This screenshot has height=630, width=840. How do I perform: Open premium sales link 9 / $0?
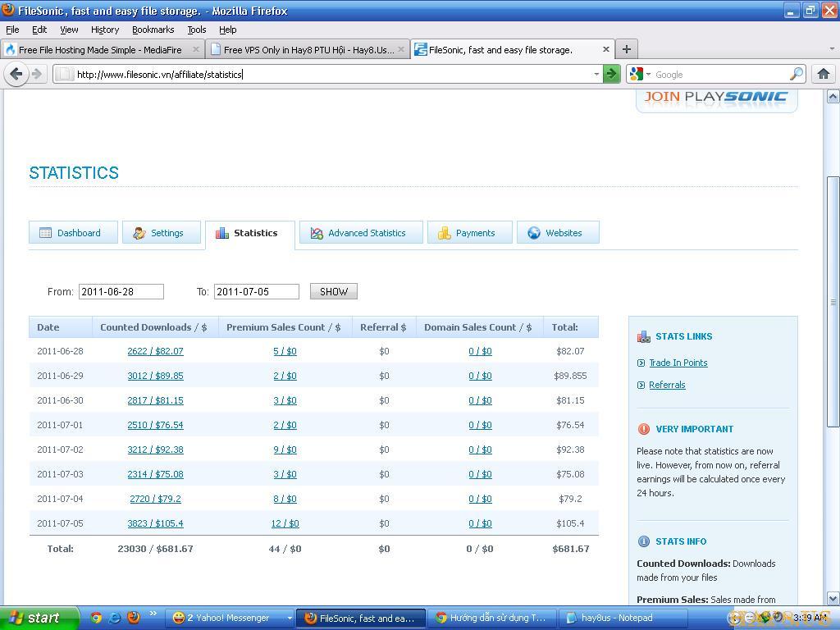coord(285,450)
